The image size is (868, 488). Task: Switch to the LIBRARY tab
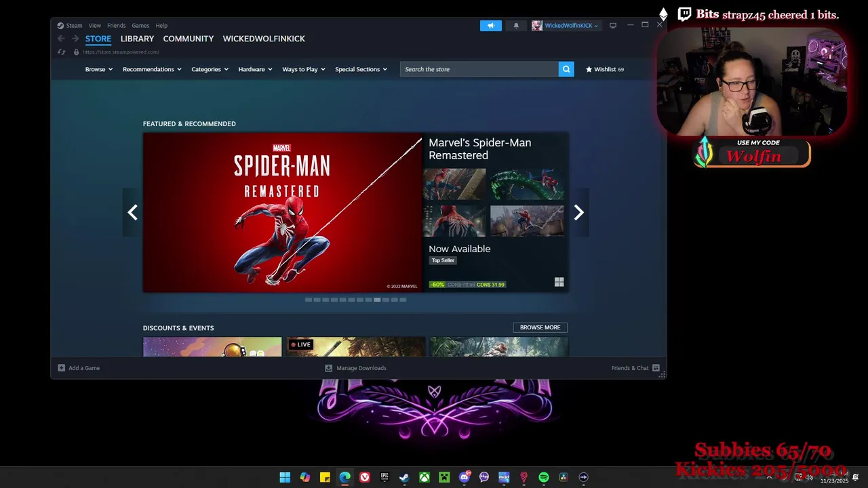point(138,39)
